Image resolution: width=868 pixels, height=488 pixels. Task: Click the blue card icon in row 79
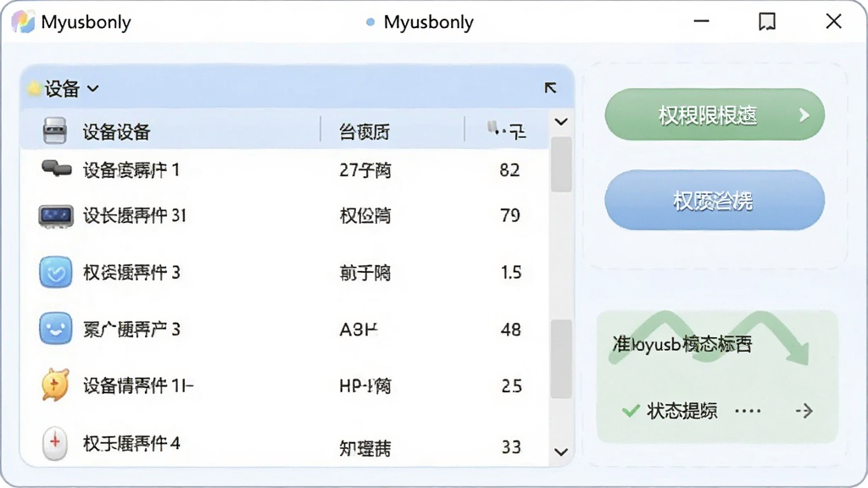(x=56, y=216)
